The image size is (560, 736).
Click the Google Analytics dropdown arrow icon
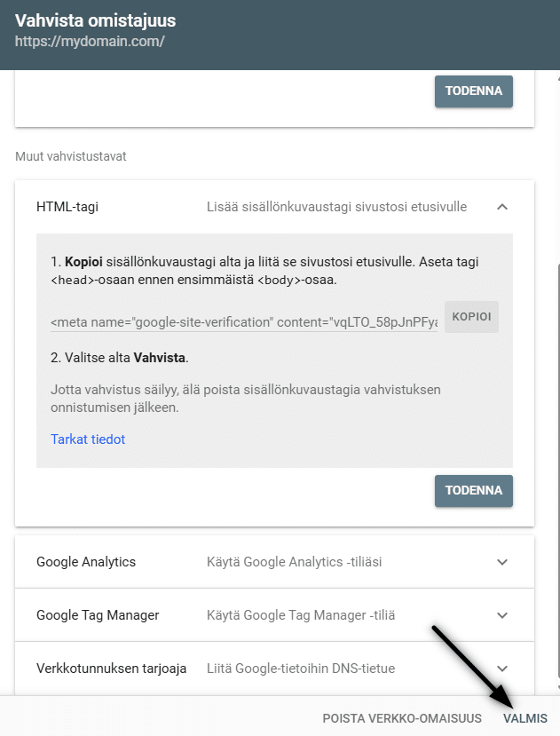pyautogui.click(x=502, y=561)
